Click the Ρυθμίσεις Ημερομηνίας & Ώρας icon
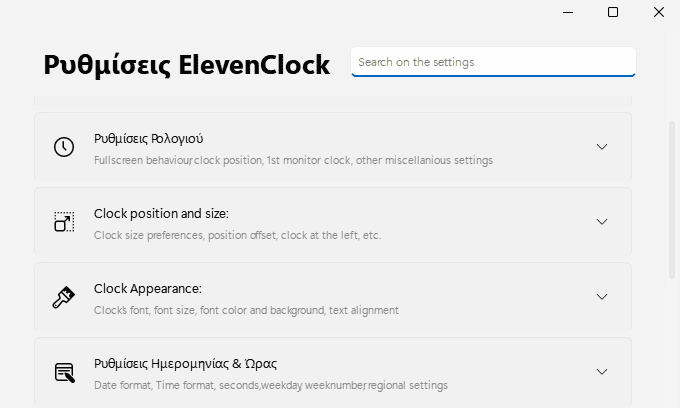 click(65, 372)
